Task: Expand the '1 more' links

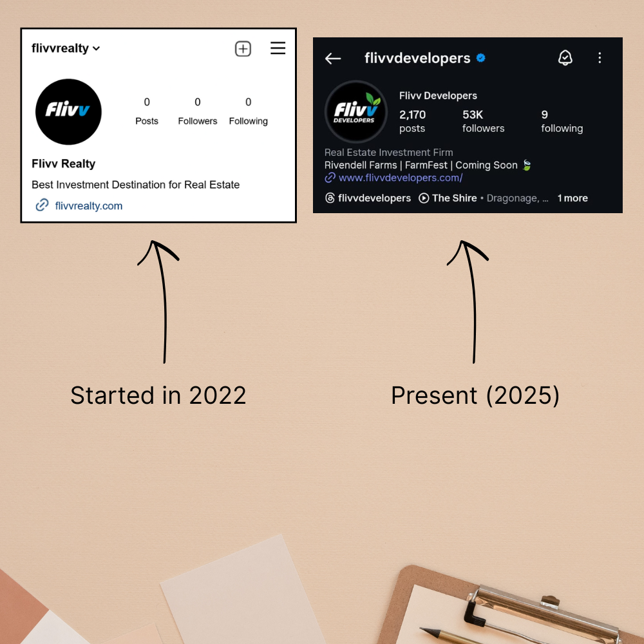Action: coord(573,198)
